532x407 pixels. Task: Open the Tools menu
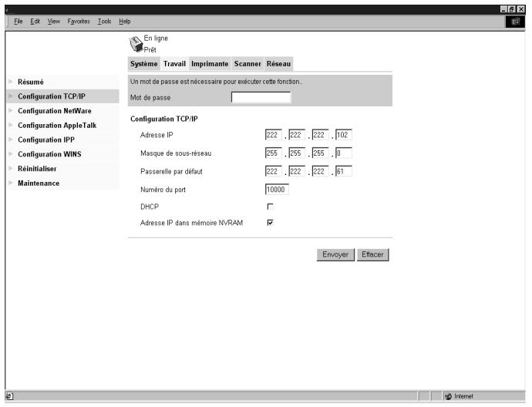[104, 22]
